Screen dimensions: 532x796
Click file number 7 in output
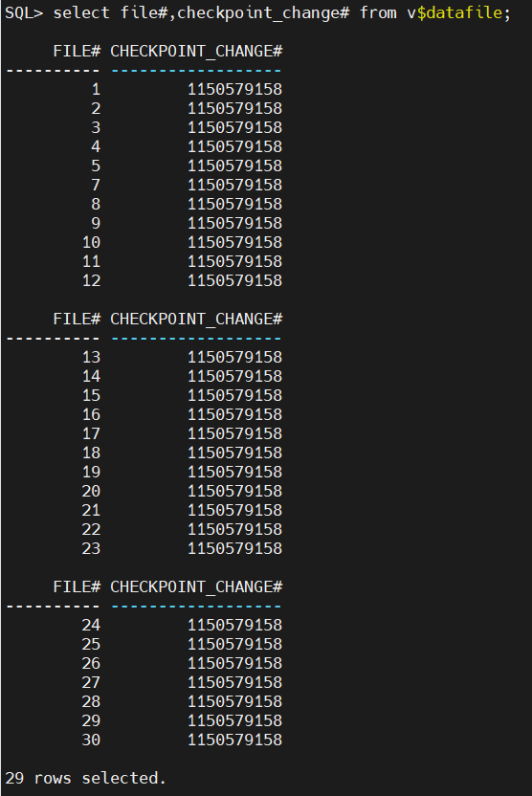[x=96, y=185]
